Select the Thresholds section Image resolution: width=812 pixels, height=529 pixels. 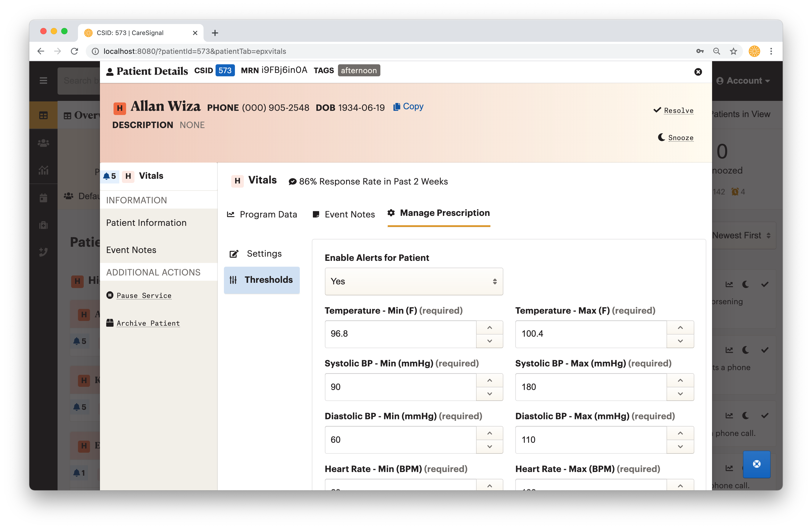click(262, 280)
